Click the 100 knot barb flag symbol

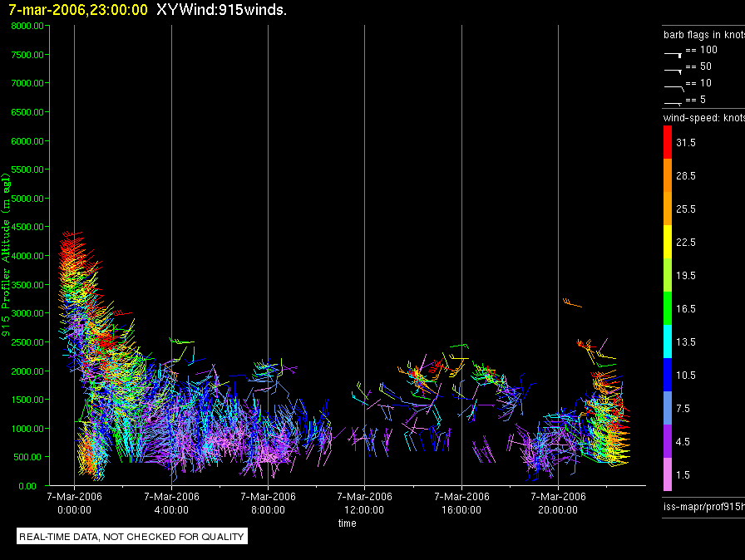coord(673,55)
